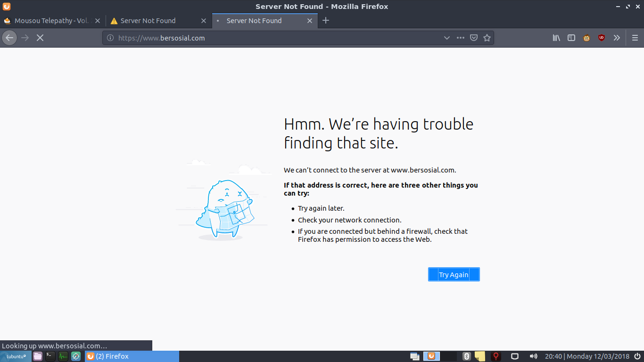This screenshot has height=362, width=644.
Task: Select the (2) Firefox taskbar entry
Action: pyautogui.click(x=132, y=356)
